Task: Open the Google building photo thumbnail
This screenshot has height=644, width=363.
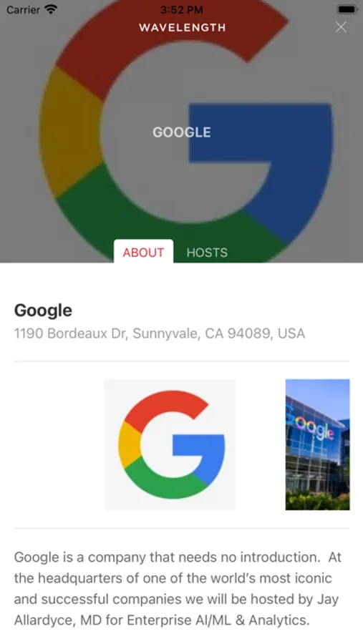Action: (317, 444)
